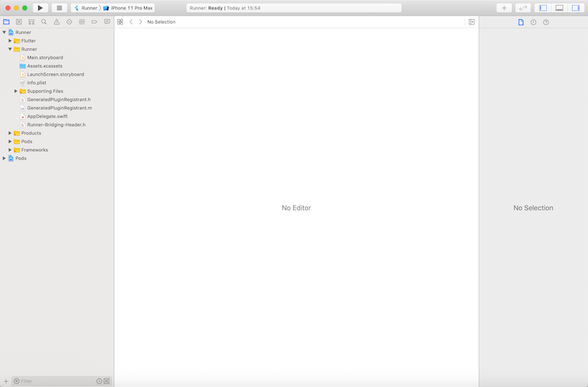Open the Find navigator
The height and width of the screenshot is (387, 588).
pos(44,22)
